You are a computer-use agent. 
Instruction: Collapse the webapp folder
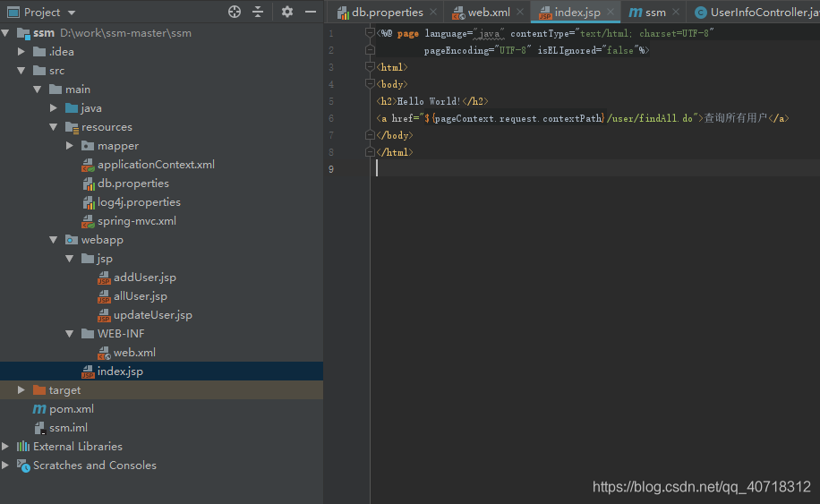click(54, 240)
